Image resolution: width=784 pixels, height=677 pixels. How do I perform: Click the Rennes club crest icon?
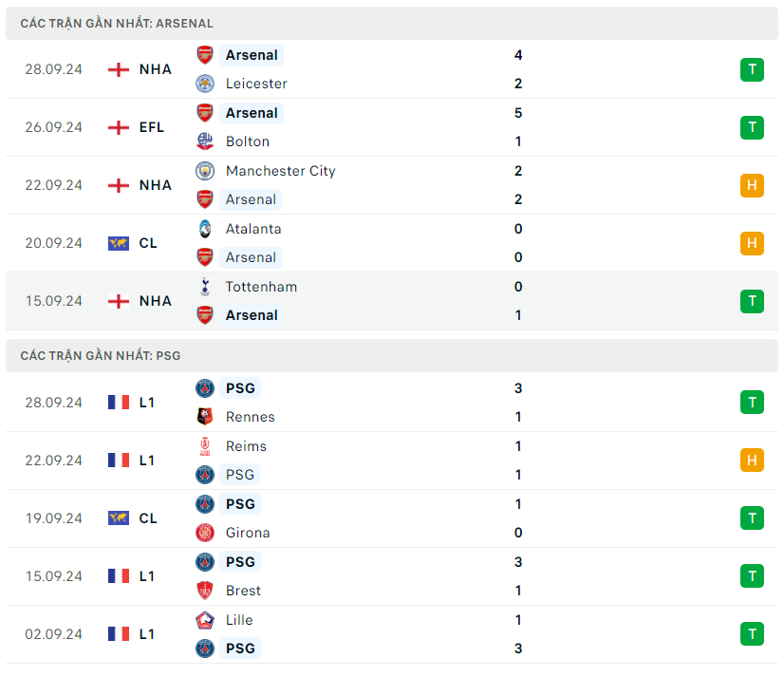205,417
